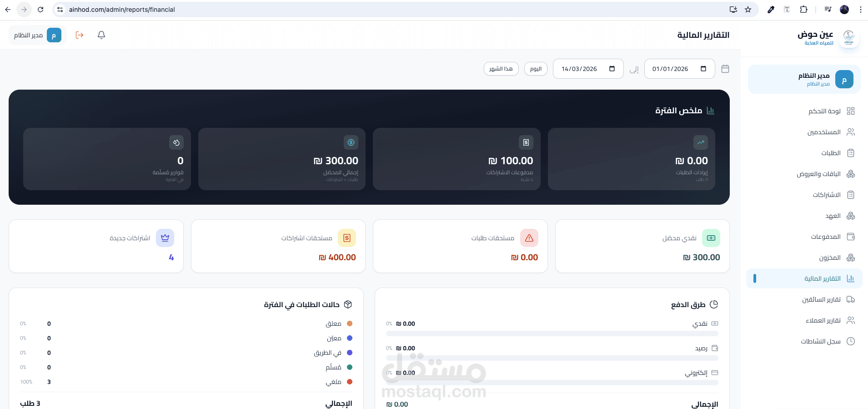Click the notification bell icon
This screenshot has width=868, height=409.
tap(101, 35)
